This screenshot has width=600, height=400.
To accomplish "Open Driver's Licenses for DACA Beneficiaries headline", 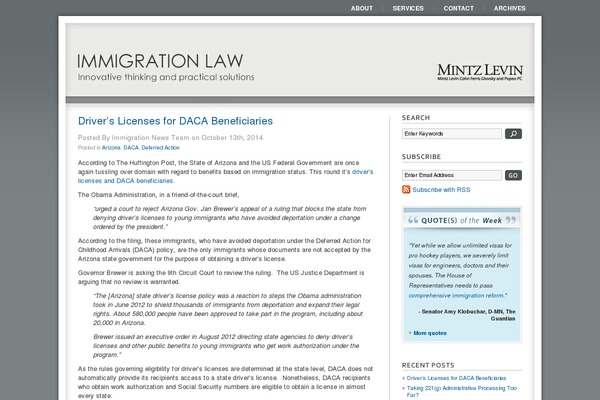I will 175,121.
